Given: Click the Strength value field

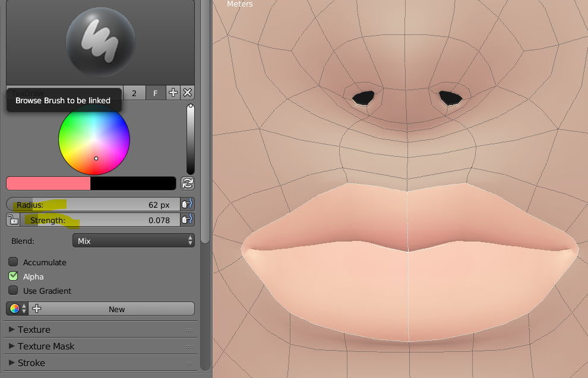Looking at the screenshot, I should (100, 220).
